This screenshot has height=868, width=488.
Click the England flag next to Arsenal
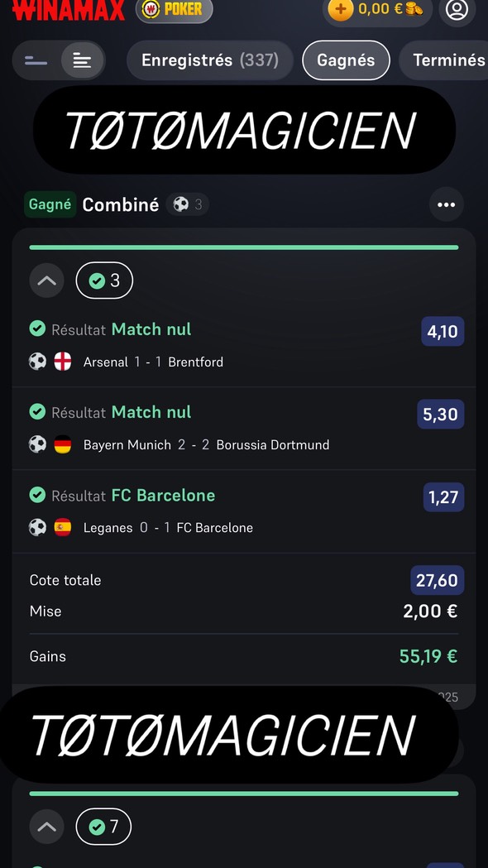[63, 362]
